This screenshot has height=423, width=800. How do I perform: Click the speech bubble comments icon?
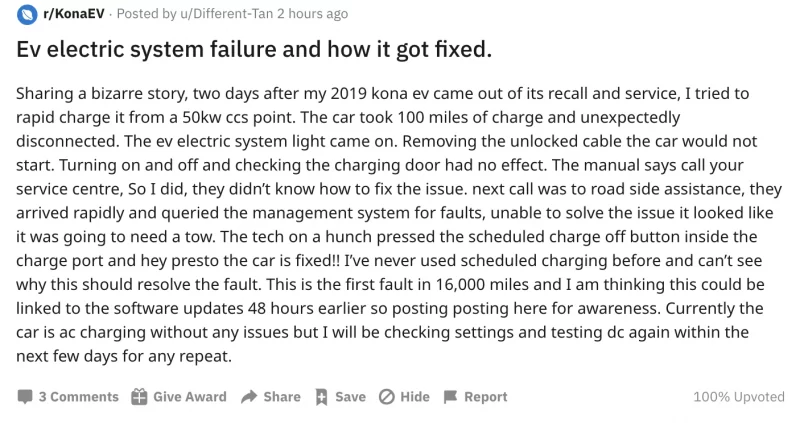pos(24,397)
